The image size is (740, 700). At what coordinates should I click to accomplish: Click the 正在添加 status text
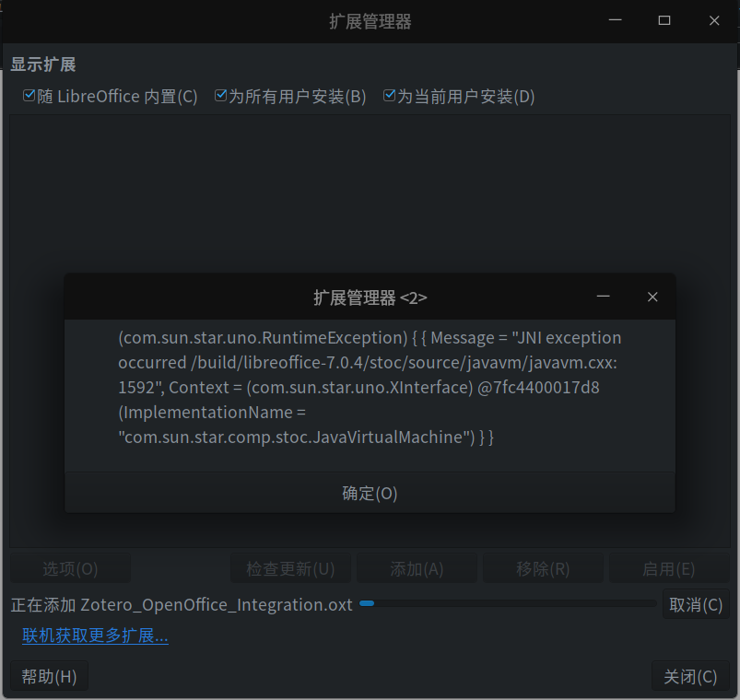(177, 604)
